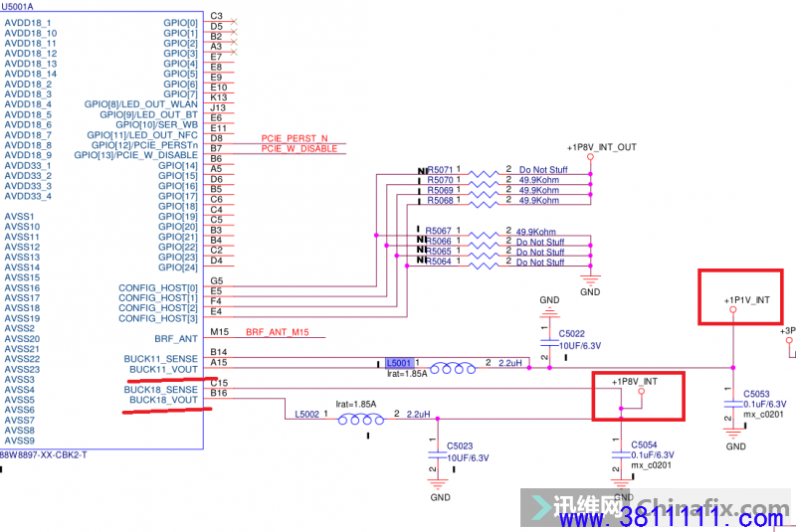The height and width of the screenshot is (532, 796).
Task: Select the GPIO[13]/PCIE_W_DISABLE pin name
Action: click(136, 155)
